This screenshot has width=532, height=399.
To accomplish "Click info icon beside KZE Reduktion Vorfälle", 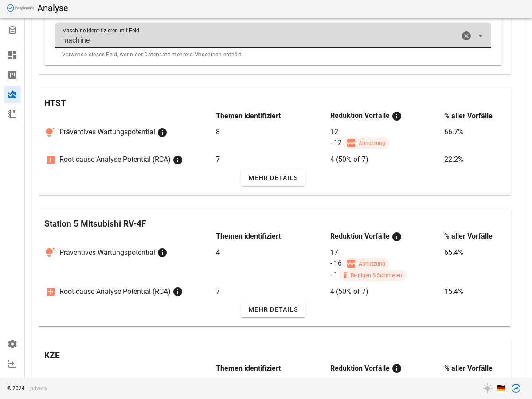I will [397, 368].
